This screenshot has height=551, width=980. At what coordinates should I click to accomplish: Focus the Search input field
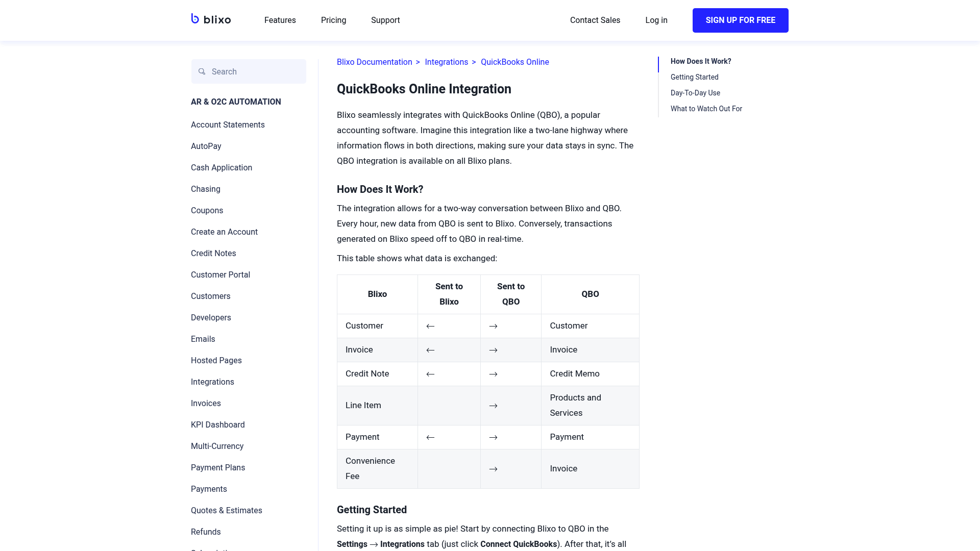(249, 71)
